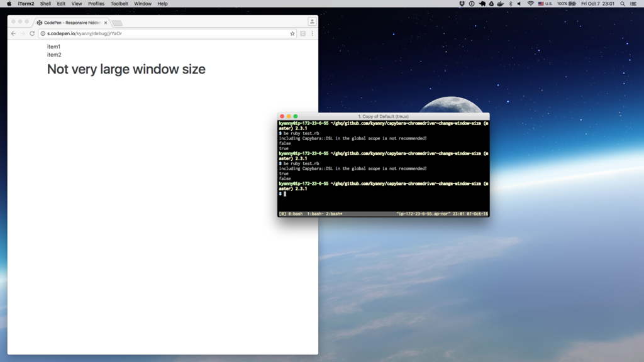Viewport: 644px width, 362px height.
Task: Click the Chrome profile user icon
Action: pyautogui.click(x=312, y=21)
